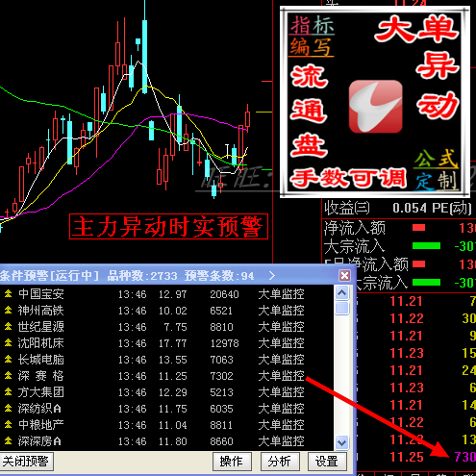Click the green 大宗流入 indicator bar
Viewport: 476px width, 476px height.
426,246
